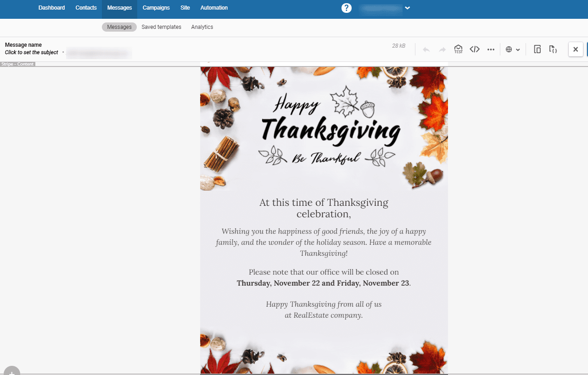Switch to mobile preview mode
The width and height of the screenshot is (588, 375).
pos(538,49)
